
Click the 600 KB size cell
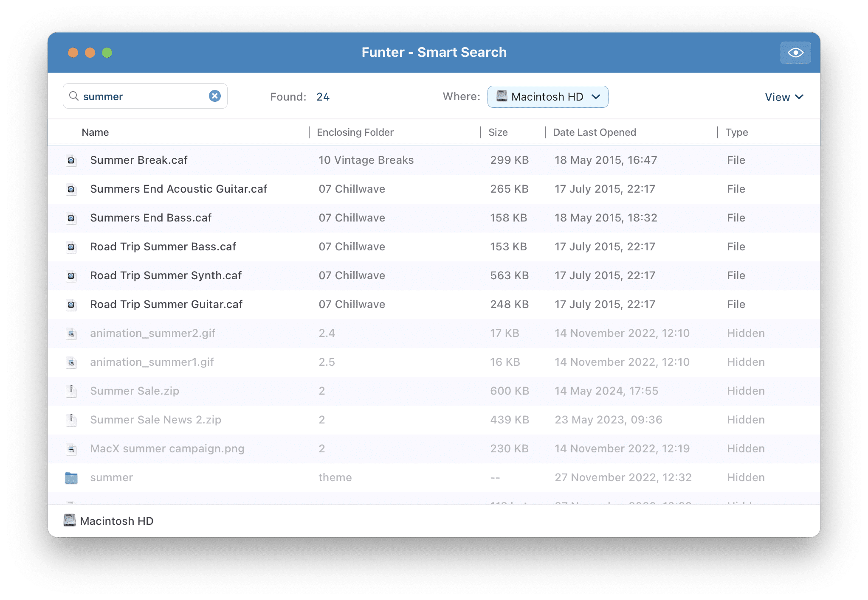pos(510,391)
